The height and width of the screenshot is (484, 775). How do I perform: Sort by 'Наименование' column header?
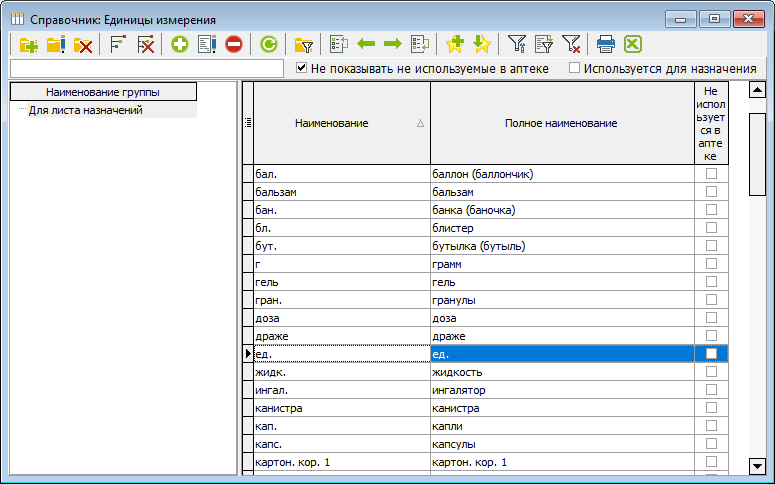click(x=331, y=123)
